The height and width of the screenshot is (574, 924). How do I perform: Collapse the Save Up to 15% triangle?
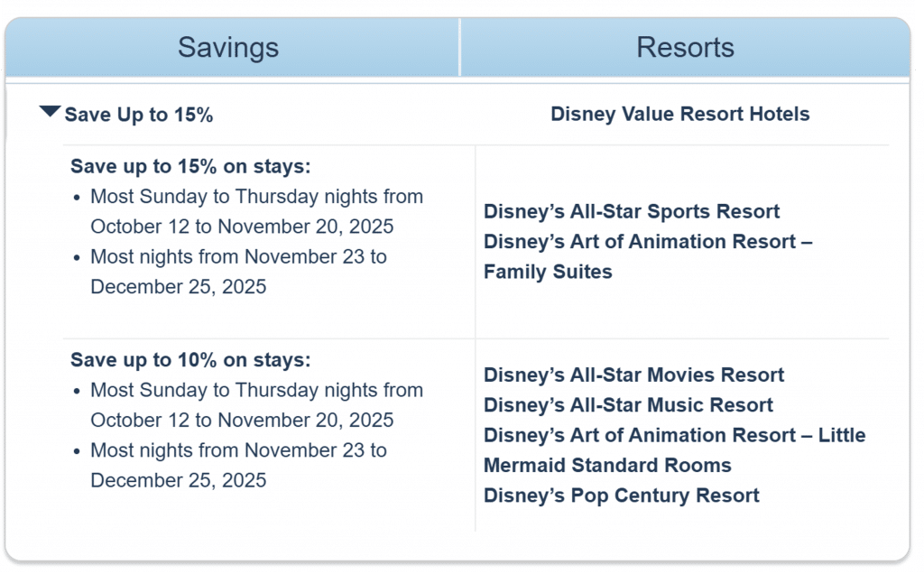[x=51, y=111]
